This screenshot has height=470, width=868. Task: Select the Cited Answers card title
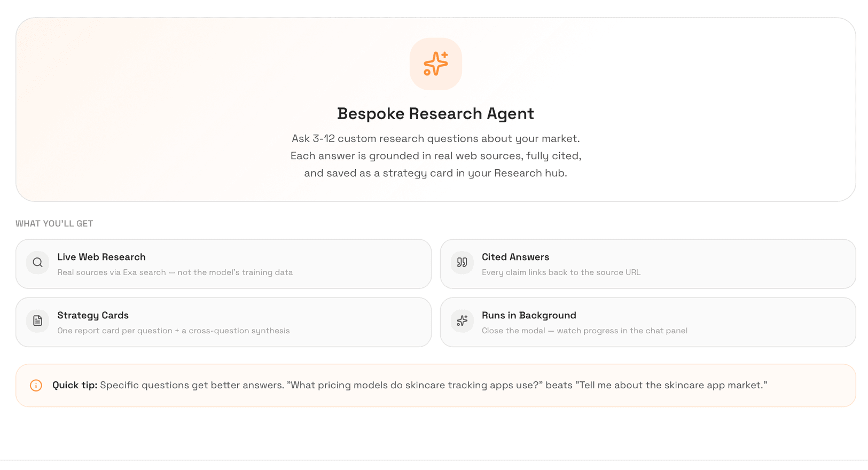(515, 257)
